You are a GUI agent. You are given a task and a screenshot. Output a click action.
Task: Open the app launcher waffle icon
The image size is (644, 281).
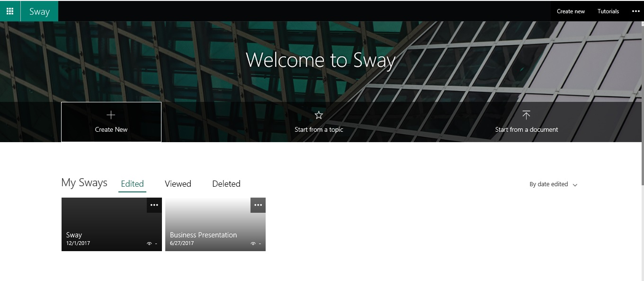[10, 11]
